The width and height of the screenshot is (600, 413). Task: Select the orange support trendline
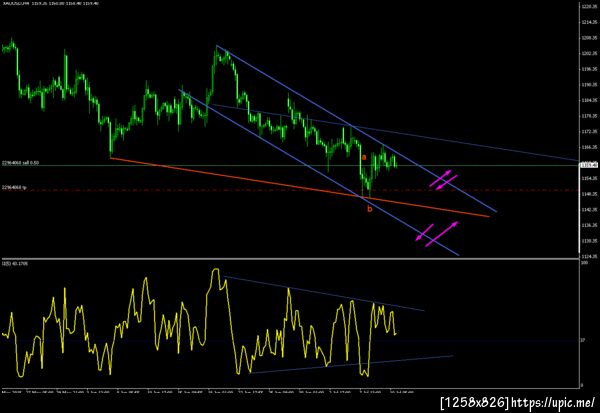click(x=300, y=187)
